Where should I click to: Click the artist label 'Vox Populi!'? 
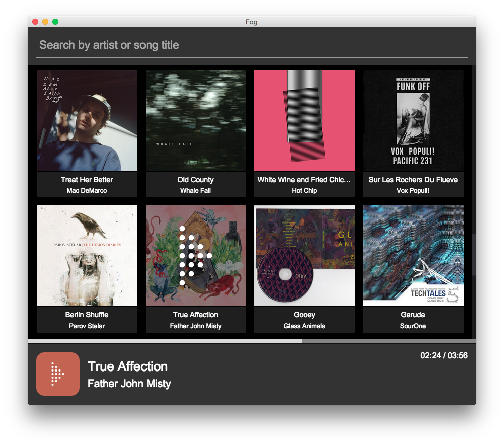pyautogui.click(x=413, y=190)
